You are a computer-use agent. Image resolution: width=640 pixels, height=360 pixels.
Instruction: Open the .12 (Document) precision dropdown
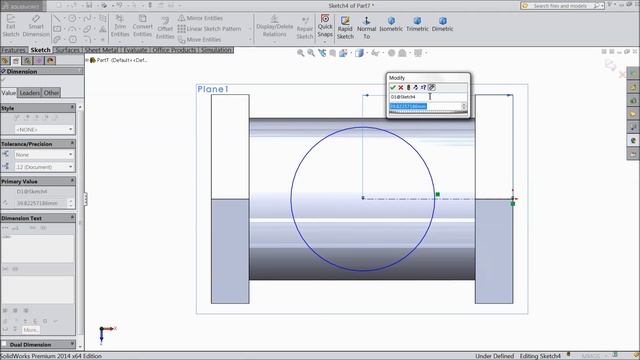click(44, 167)
